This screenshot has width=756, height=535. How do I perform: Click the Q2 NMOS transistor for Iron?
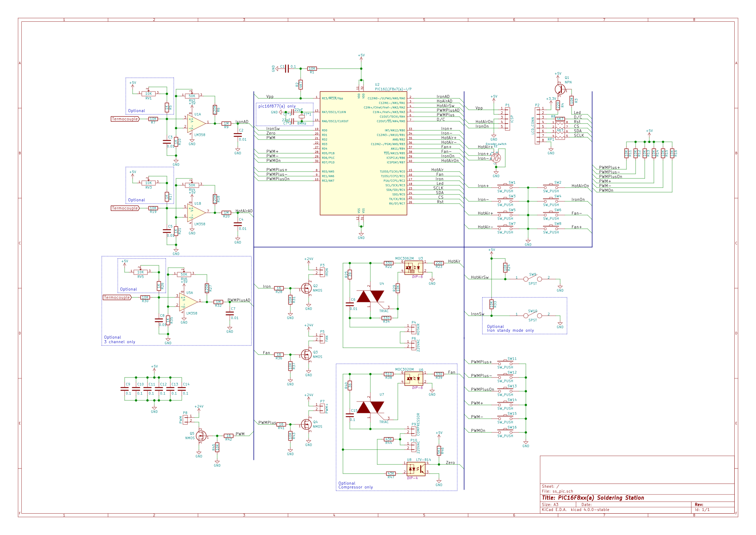(307, 288)
